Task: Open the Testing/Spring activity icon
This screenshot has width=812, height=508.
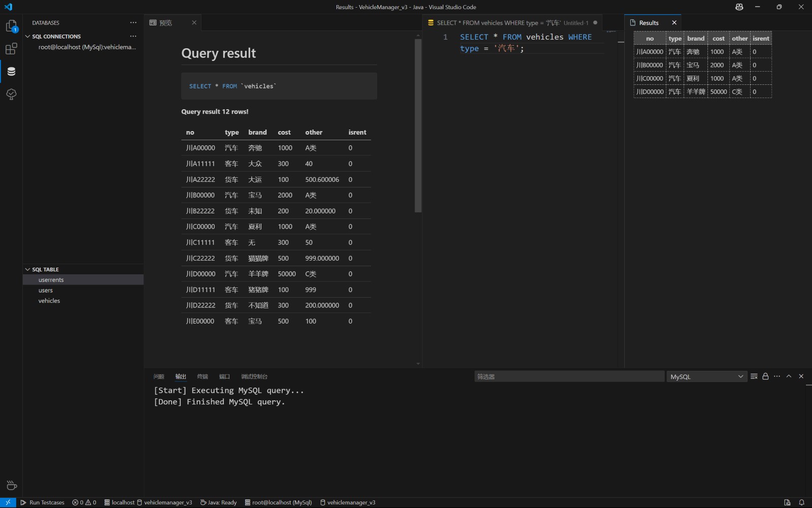Action: (11, 94)
